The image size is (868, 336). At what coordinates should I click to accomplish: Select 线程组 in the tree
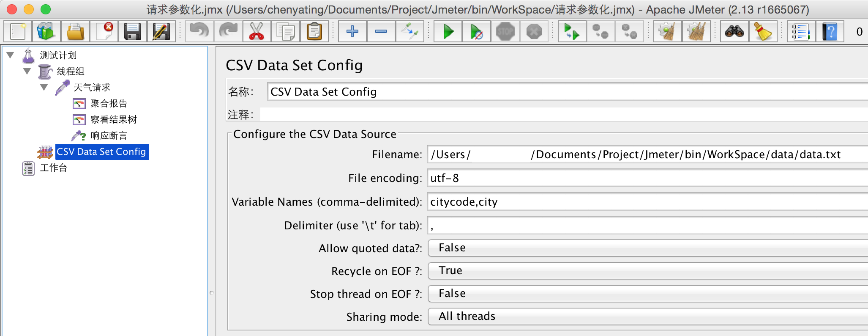click(x=71, y=71)
